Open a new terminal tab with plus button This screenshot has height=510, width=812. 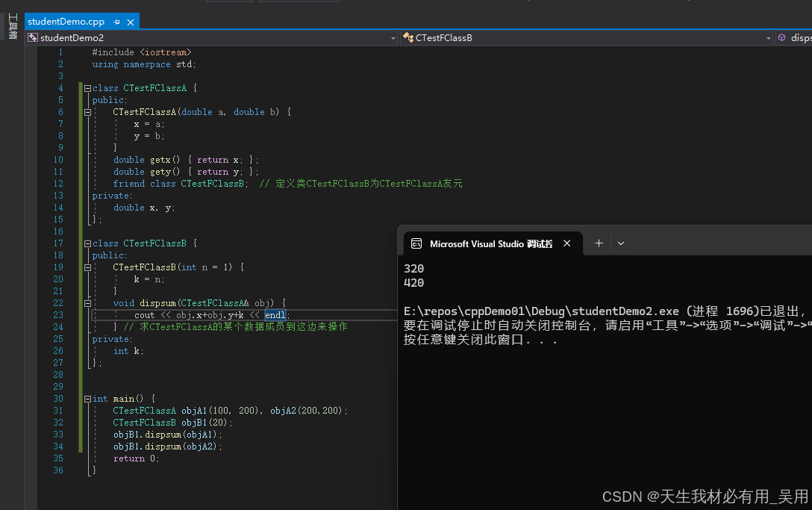coord(599,243)
